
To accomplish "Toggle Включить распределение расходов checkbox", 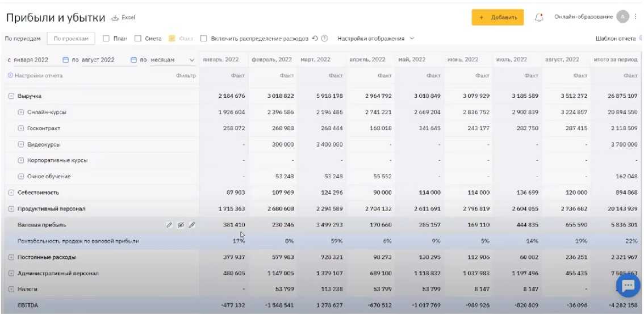I will point(204,39).
